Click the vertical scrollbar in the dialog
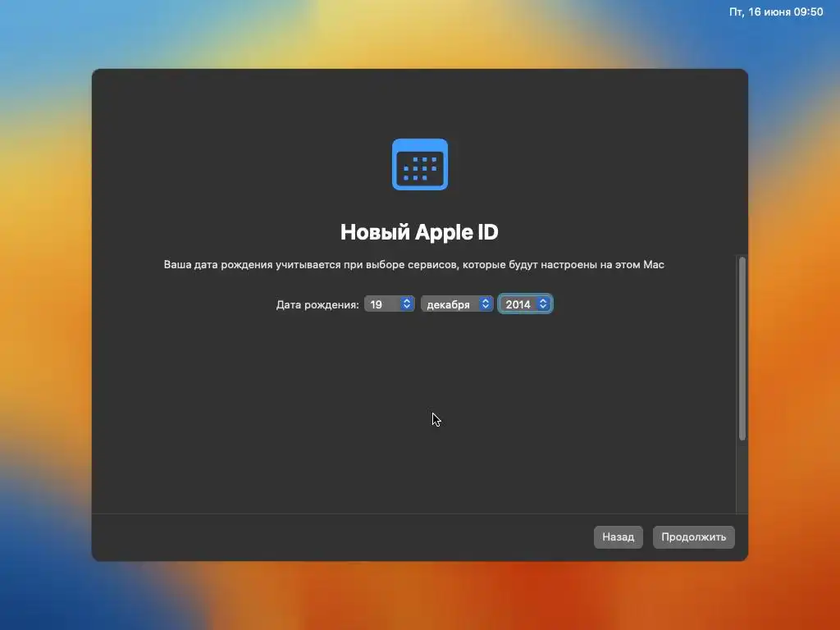Image resolution: width=840 pixels, height=630 pixels. pos(742,348)
